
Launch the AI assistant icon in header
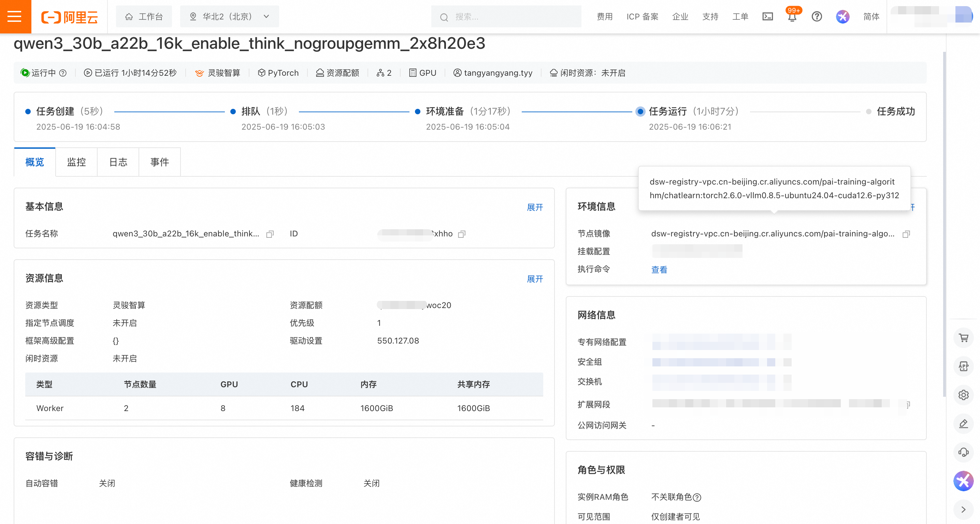[842, 16]
